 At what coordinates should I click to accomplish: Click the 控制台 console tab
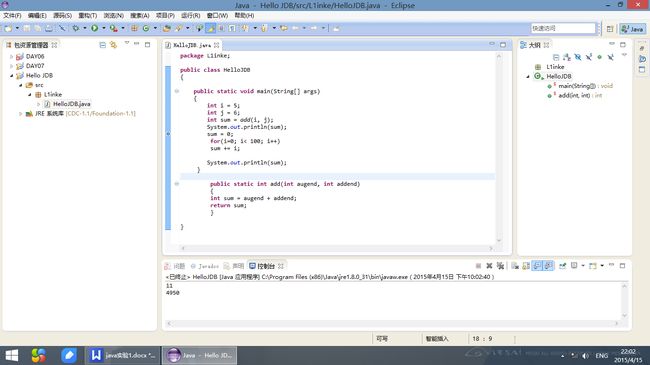click(266, 266)
